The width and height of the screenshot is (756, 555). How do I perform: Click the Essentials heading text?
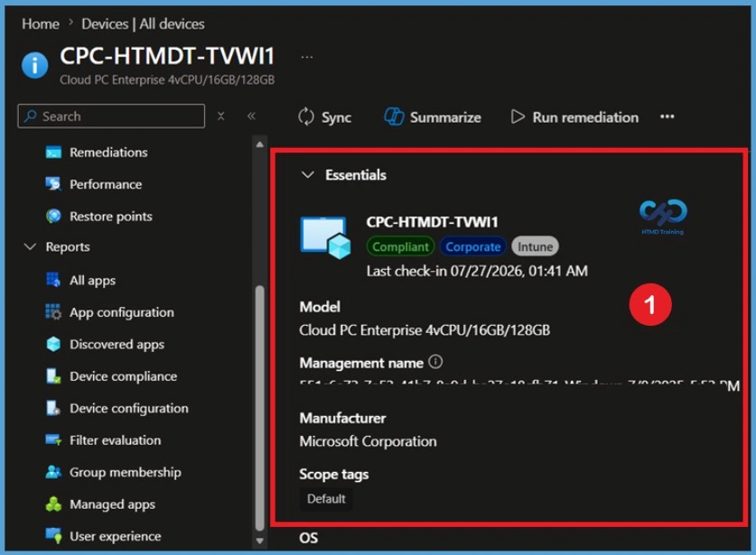click(x=356, y=175)
